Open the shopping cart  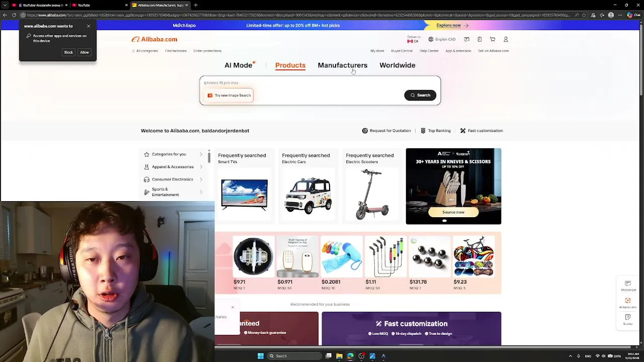pyautogui.click(x=493, y=39)
